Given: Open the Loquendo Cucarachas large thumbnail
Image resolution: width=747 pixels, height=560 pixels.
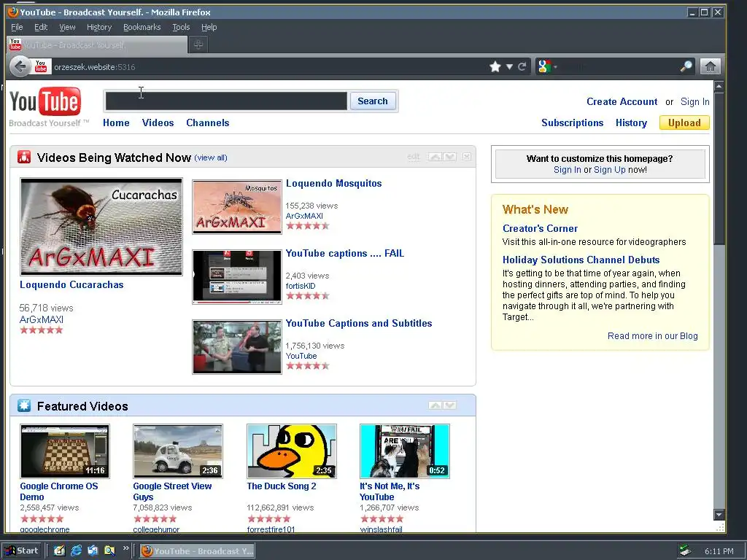Looking at the screenshot, I should 101,227.
